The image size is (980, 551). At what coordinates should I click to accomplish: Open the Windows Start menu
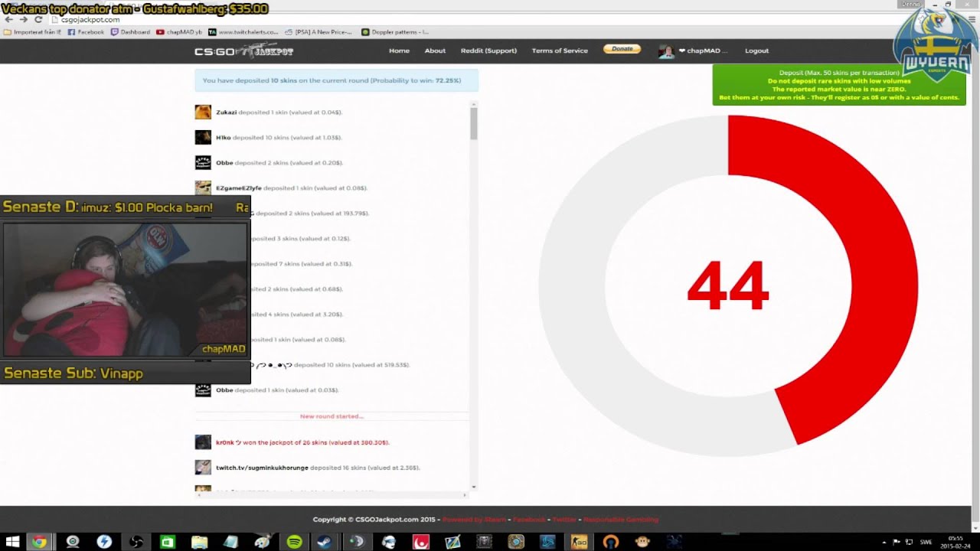[12, 542]
